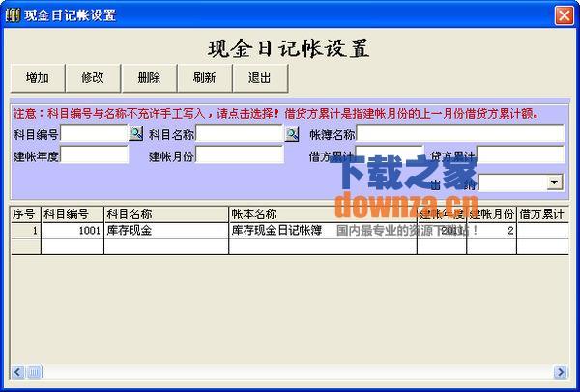Select the 科目名称 table column header
The width and height of the screenshot is (580, 392).
coord(166,214)
